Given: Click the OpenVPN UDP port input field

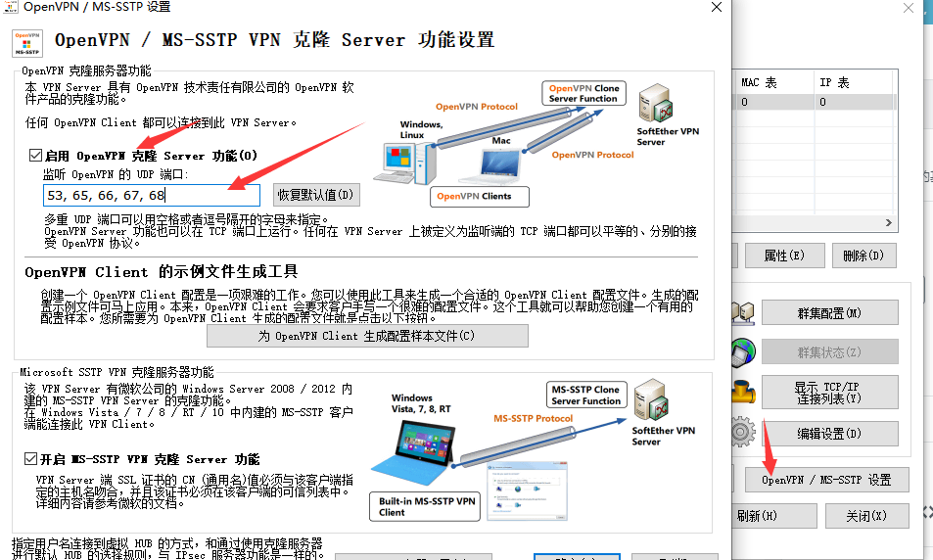Looking at the screenshot, I should [x=152, y=195].
